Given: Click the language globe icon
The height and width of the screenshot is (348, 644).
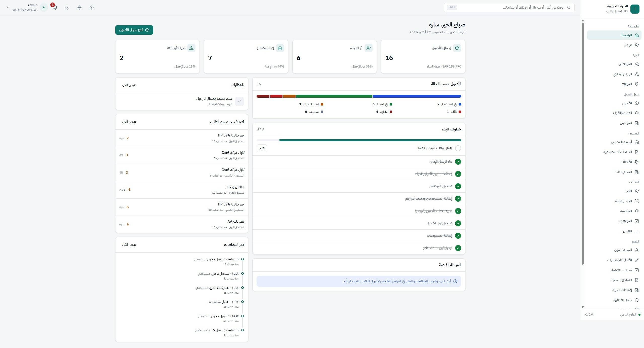Looking at the screenshot, I should (79, 8).
